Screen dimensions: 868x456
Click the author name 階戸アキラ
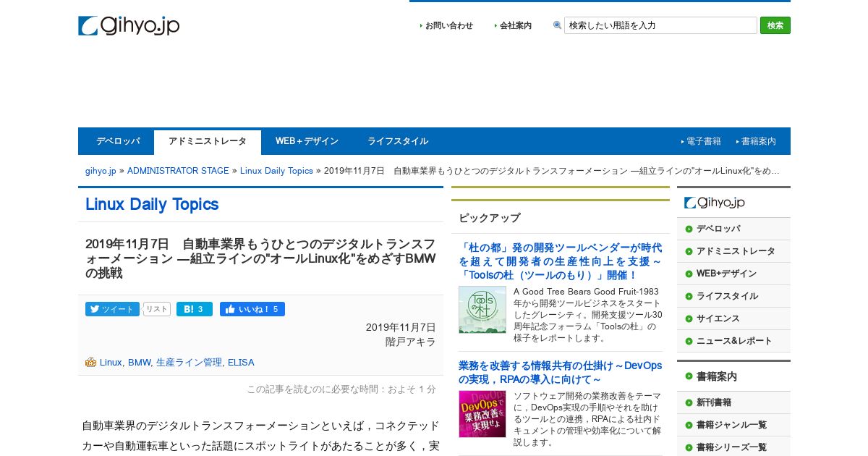(411, 342)
